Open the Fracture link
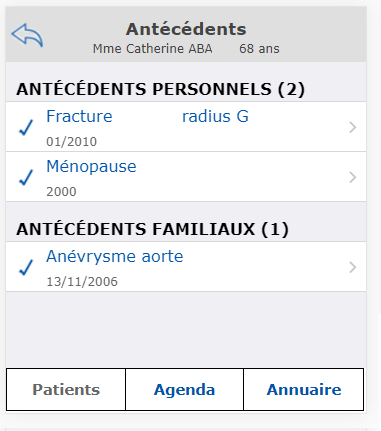 (x=79, y=116)
